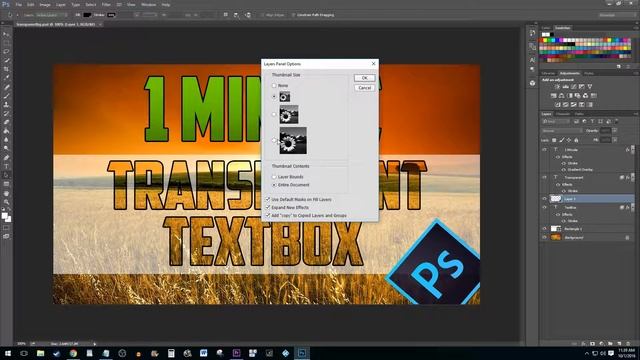Select the Background layer thumbnail
Viewport: 640px width, 360px height.
point(556,237)
